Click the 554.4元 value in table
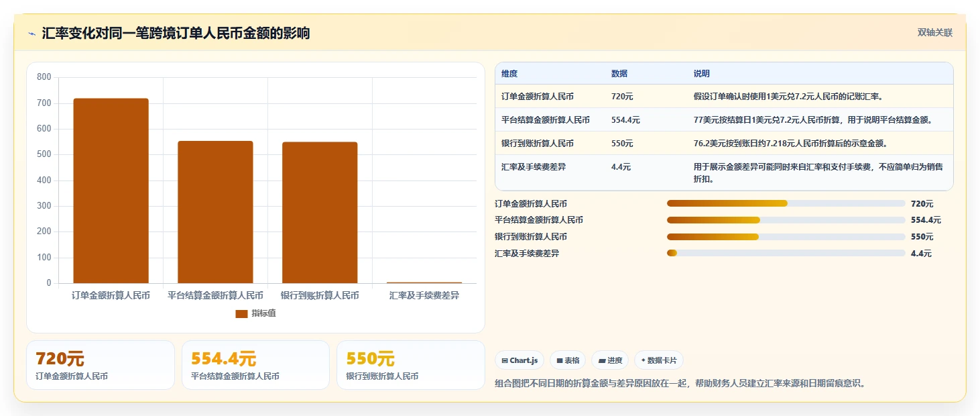 coord(625,120)
